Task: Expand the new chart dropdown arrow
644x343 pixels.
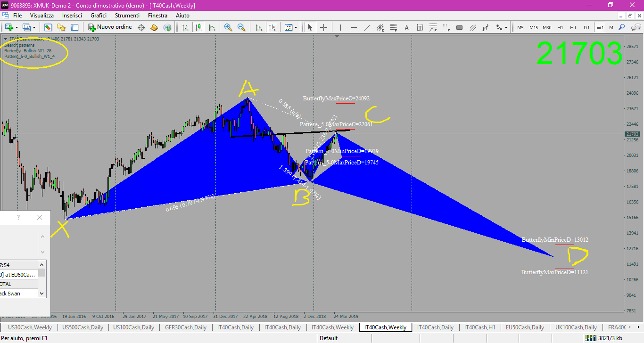Action: (17, 27)
